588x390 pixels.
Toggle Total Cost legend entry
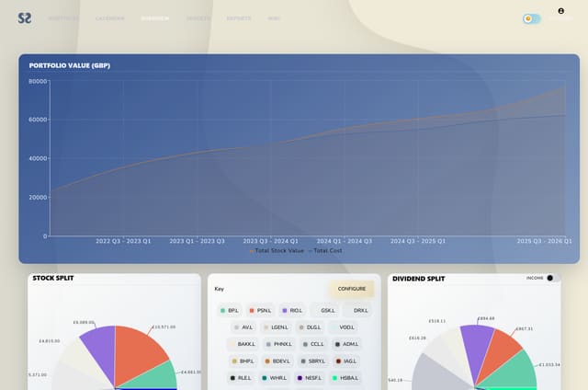325,251
